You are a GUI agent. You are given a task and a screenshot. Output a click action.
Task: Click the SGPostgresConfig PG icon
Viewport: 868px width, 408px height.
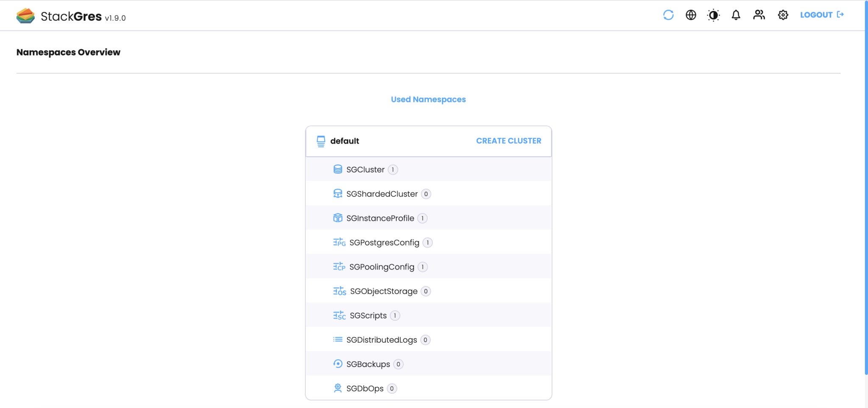click(x=339, y=242)
